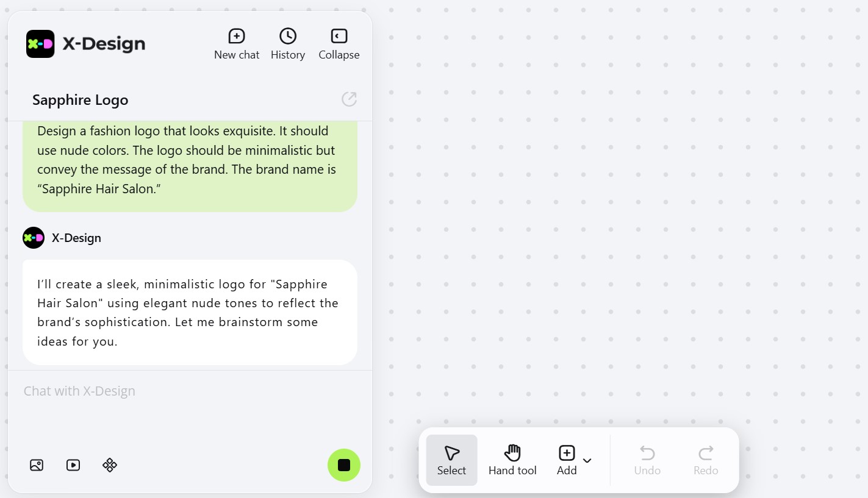
Task: Click the Undo button
Action: (x=647, y=460)
